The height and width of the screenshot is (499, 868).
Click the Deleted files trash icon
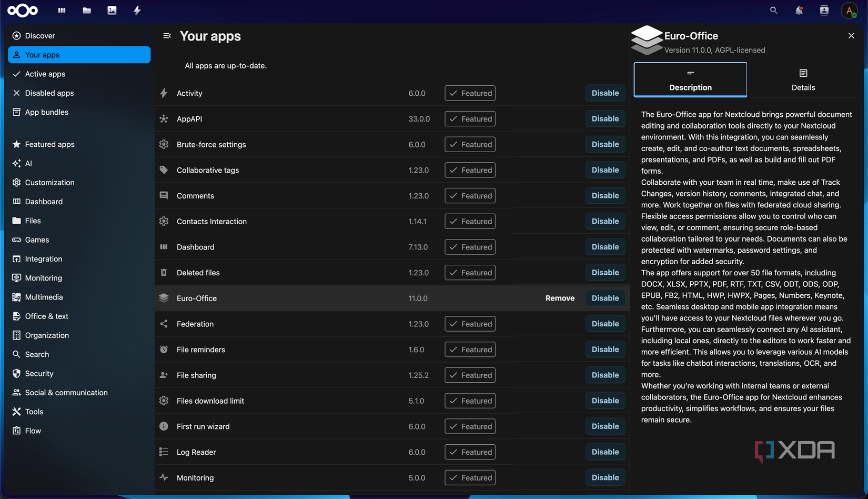[164, 273]
